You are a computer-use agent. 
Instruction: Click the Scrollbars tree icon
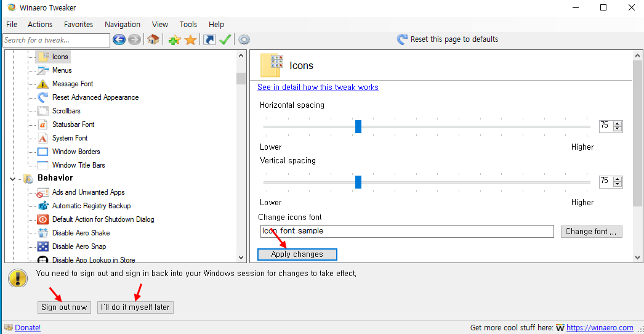coord(42,111)
